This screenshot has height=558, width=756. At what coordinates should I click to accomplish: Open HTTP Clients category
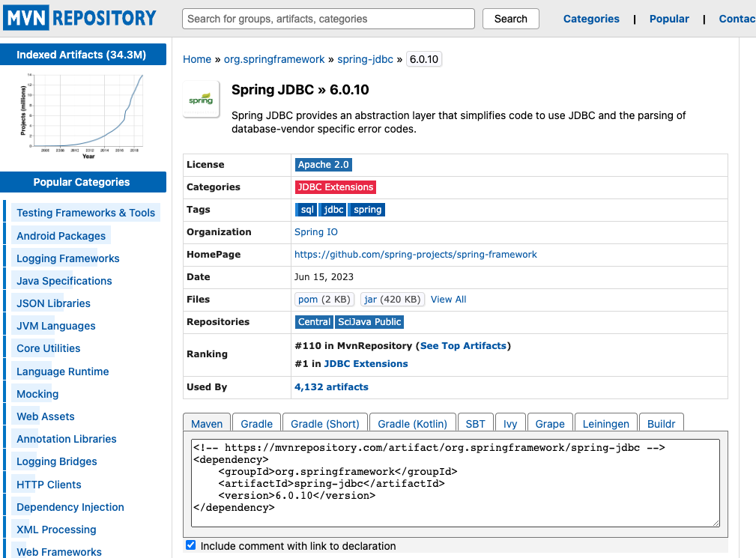[x=49, y=485]
